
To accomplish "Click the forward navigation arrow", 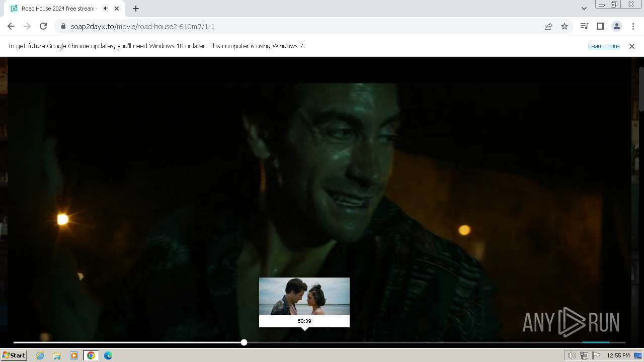I will pyautogui.click(x=27, y=26).
